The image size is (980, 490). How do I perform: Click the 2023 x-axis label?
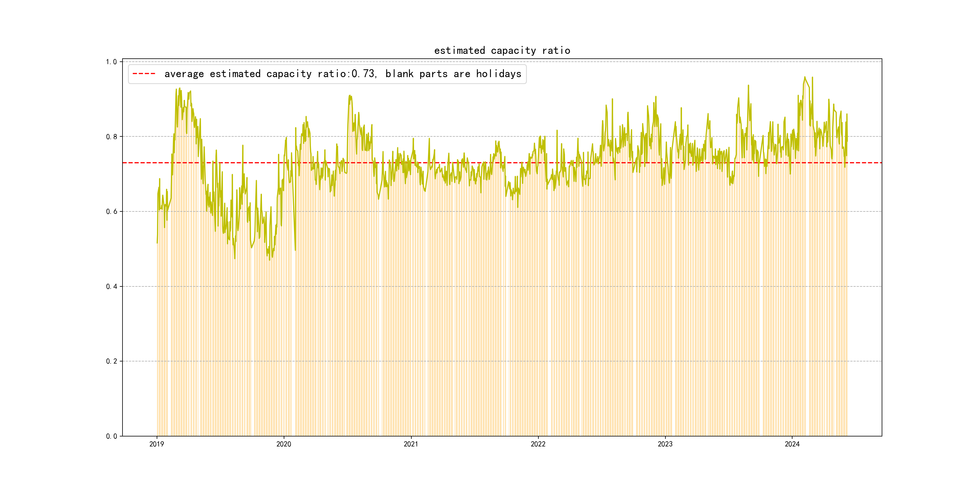pos(665,444)
